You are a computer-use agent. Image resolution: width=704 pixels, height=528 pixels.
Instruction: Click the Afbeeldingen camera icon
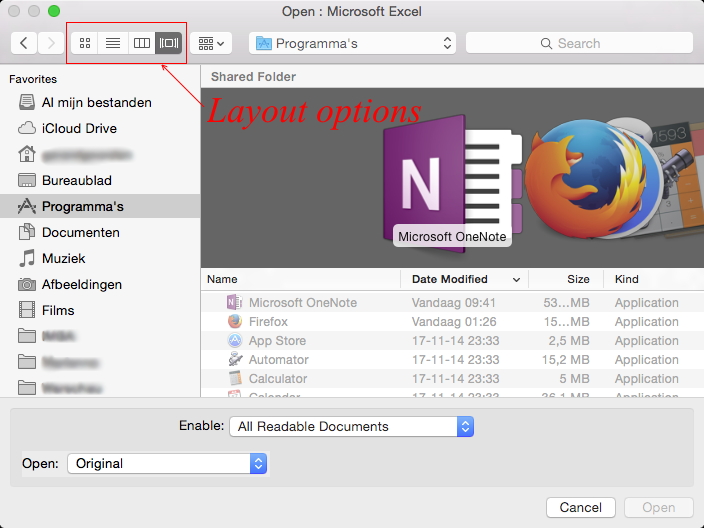pyautogui.click(x=27, y=285)
